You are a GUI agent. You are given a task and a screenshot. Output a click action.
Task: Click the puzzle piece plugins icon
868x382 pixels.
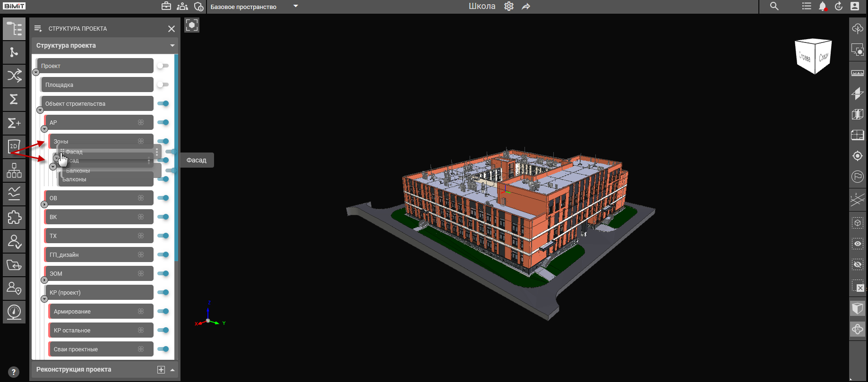click(x=14, y=217)
